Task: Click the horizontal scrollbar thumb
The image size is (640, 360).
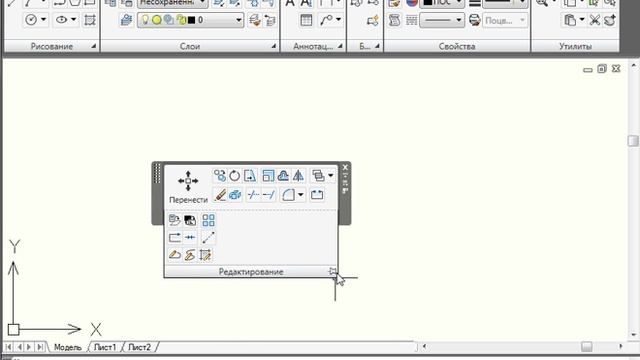Action: [x=587, y=347]
